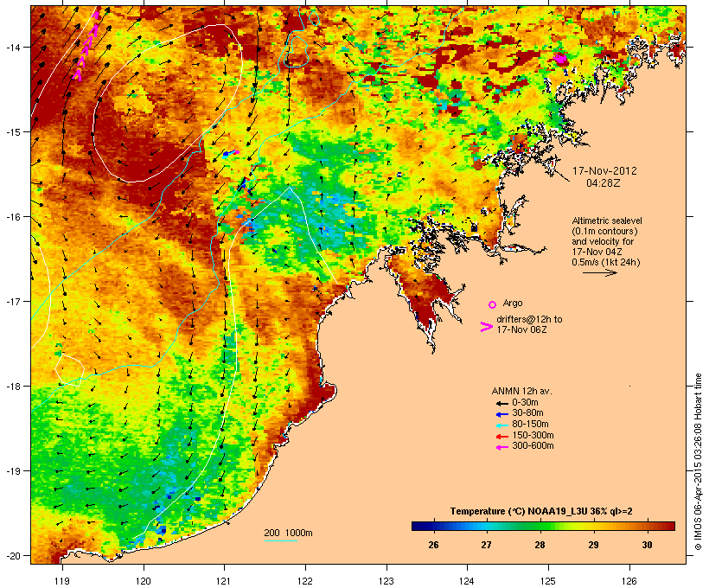The width and height of the screenshot is (709, 588).
Task: Click the latitude label -15
Action: pos(12,132)
